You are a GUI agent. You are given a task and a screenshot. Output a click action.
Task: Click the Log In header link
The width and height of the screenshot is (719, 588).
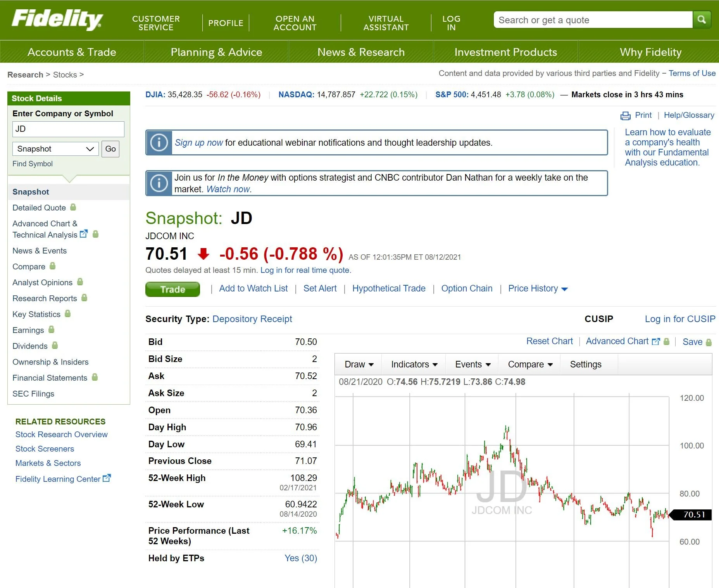coord(451,23)
